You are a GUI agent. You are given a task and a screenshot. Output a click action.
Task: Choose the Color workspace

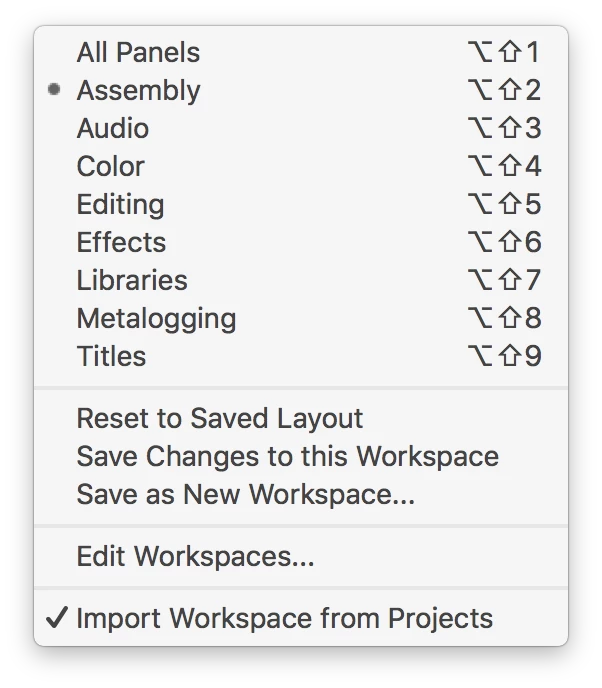110,167
